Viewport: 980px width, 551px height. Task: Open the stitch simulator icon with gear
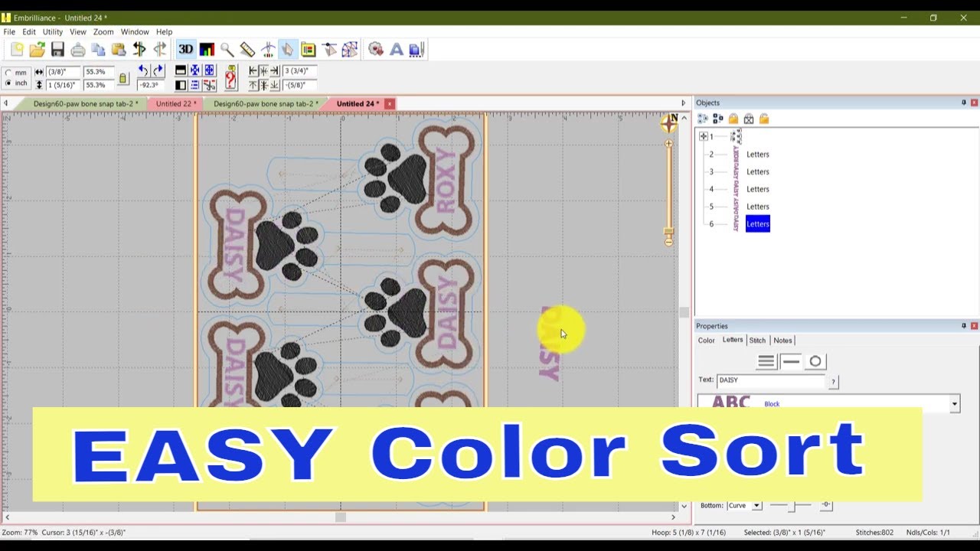375,50
